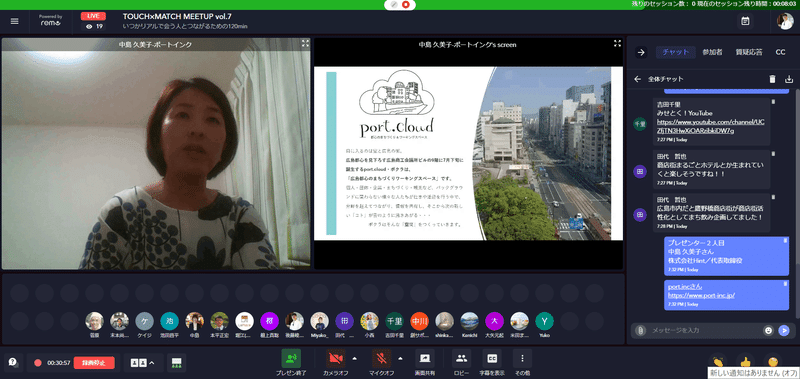Switch to the audience seating view icon

[x=177, y=363]
